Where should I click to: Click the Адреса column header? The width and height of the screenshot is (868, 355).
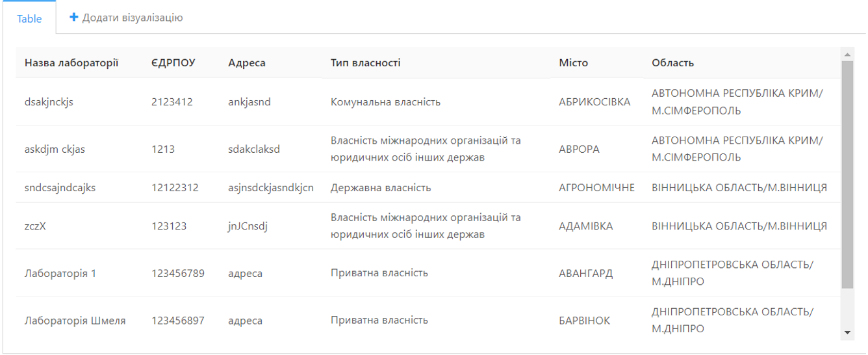(247, 63)
